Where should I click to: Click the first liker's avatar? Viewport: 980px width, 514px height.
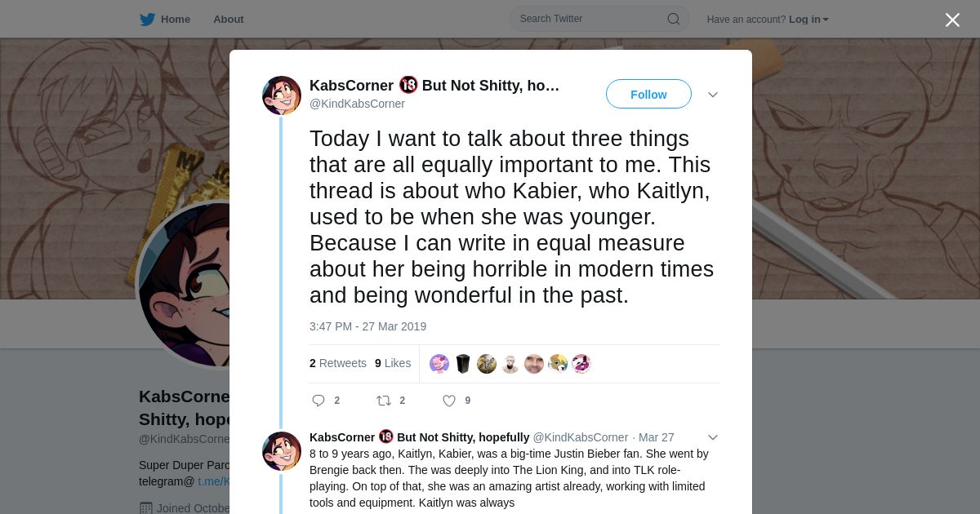(439, 364)
